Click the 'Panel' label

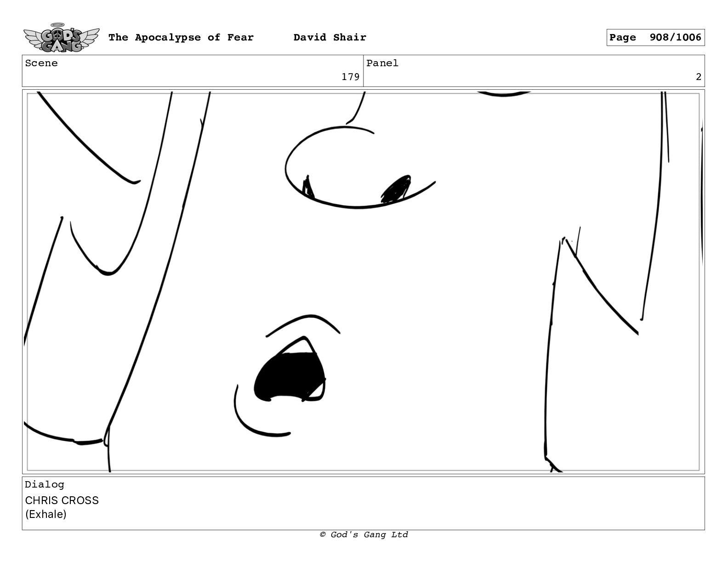[x=382, y=63]
